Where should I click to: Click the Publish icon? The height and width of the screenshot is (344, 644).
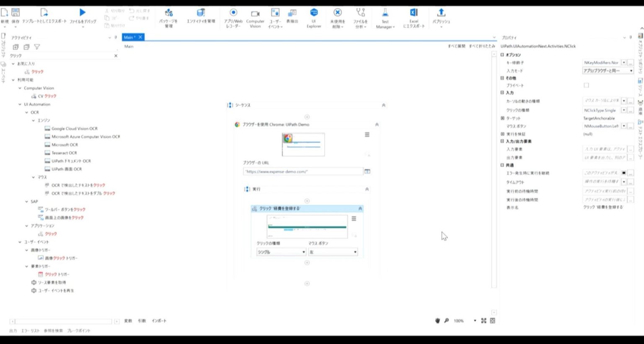(441, 13)
